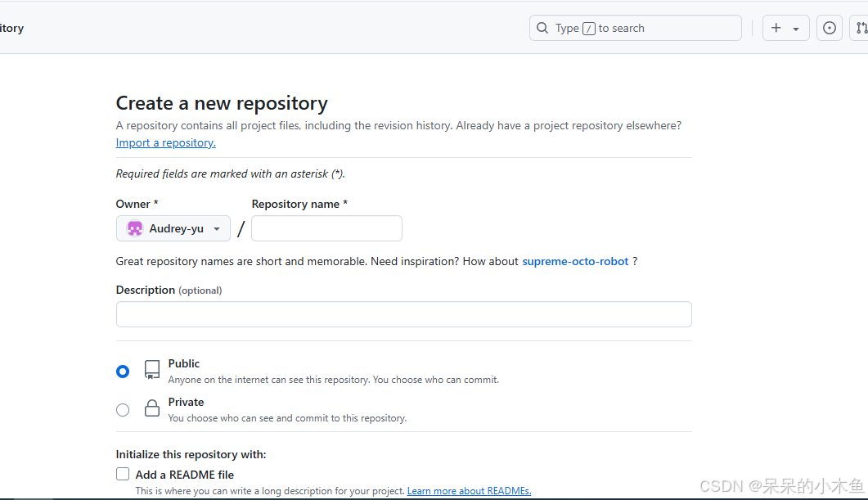Click the Private lock icon
Image resolution: width=868 pixels, height=500 pixels.
pyautogui.click(x=151, y=408)
